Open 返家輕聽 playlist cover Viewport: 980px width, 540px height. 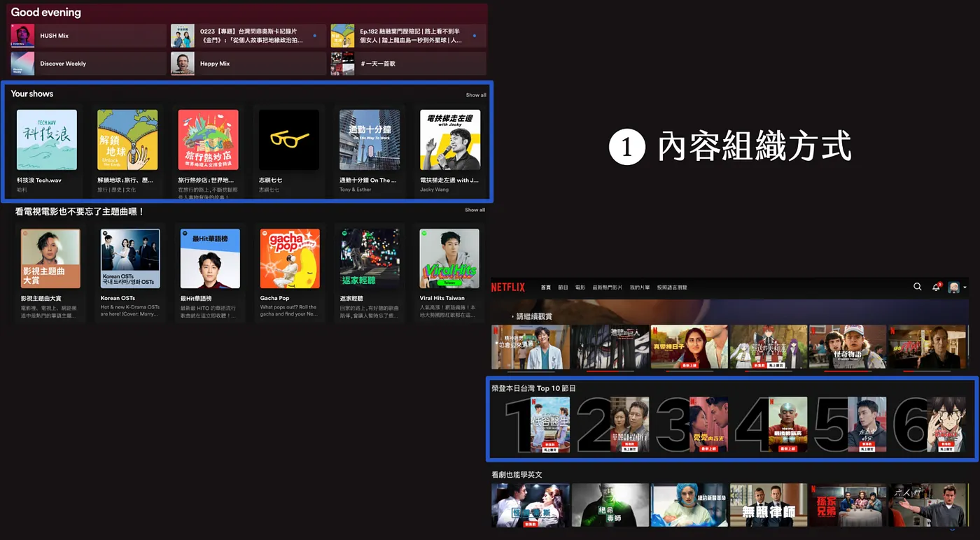coord(370,259)
